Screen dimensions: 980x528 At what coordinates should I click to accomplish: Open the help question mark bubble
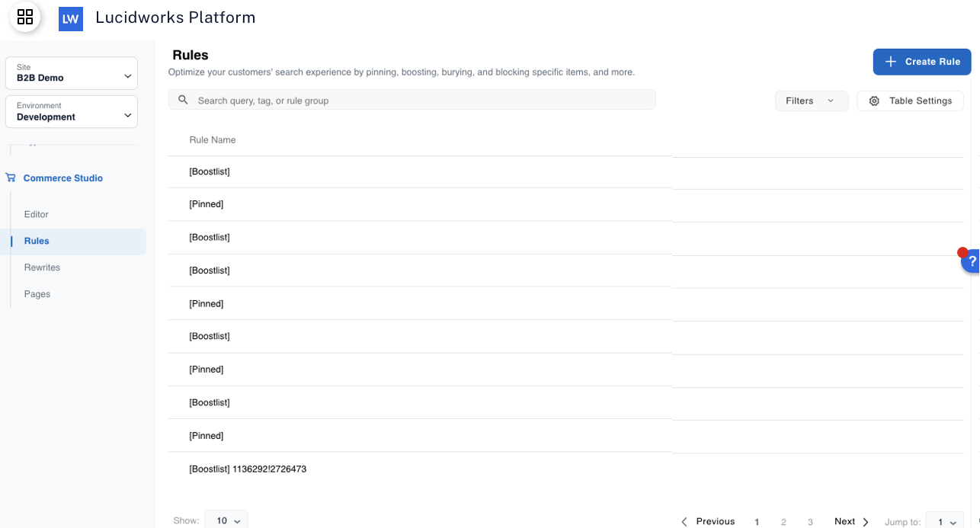click(971, 261)
